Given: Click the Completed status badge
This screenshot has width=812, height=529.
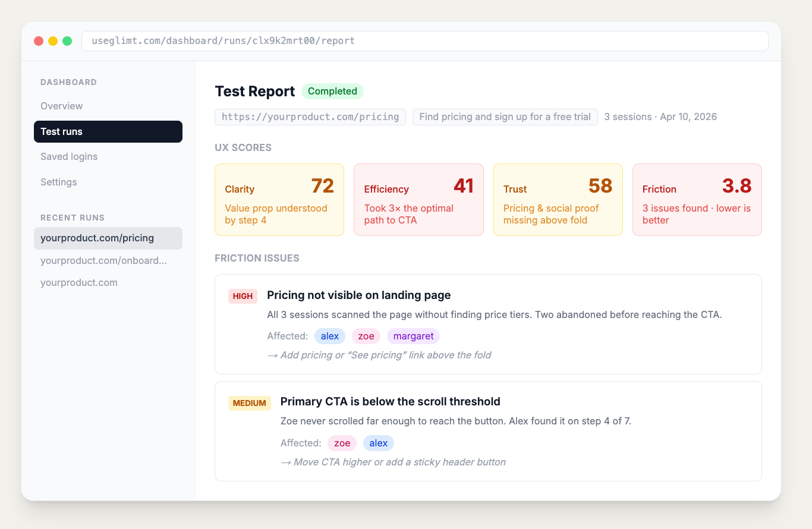Looking at the screenshot, I should (332, 91).
